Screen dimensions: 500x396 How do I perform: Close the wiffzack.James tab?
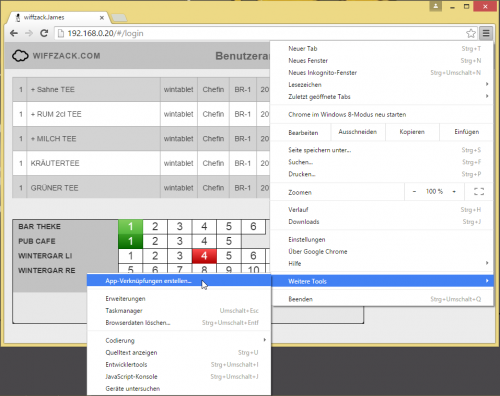[x=102, y=18]
